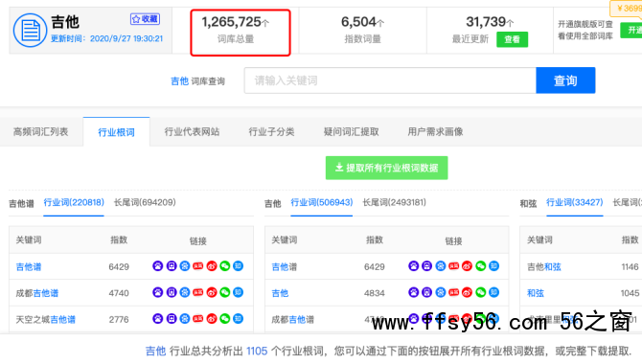Open Baidu search icon in 吉他 4834 row
This screenshot has width=642, height=364.
coord(414,292)
